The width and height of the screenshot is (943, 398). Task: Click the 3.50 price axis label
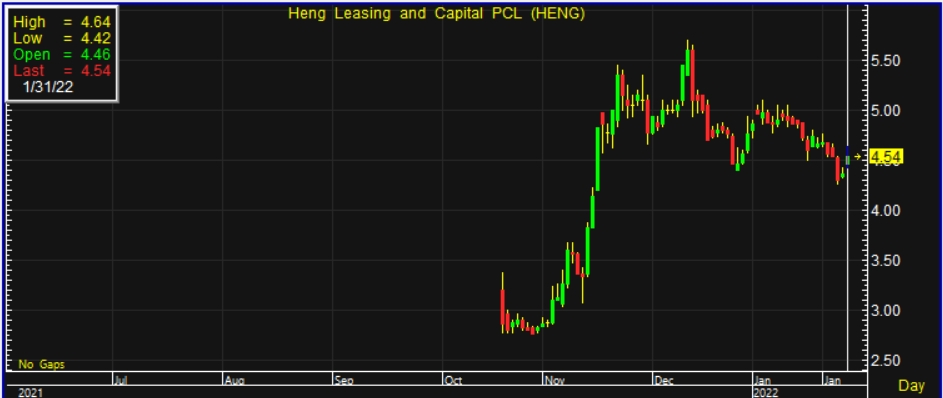point(885,260)
